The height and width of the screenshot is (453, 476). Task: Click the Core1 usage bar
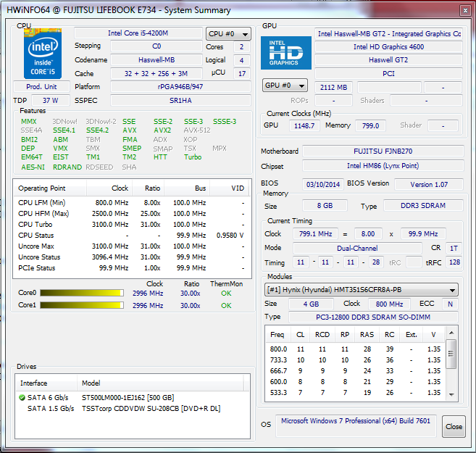point(82,305)
